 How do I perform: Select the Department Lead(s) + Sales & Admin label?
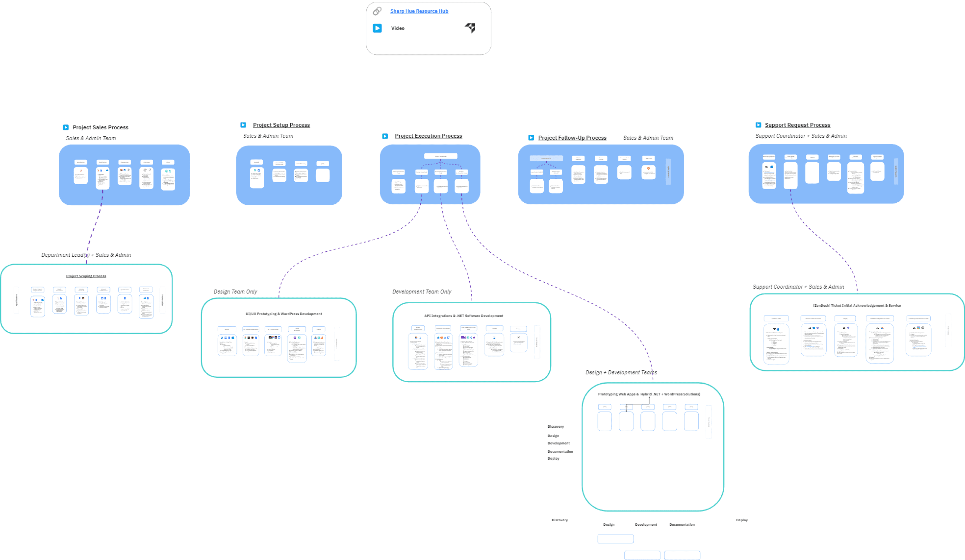(86, 255)
